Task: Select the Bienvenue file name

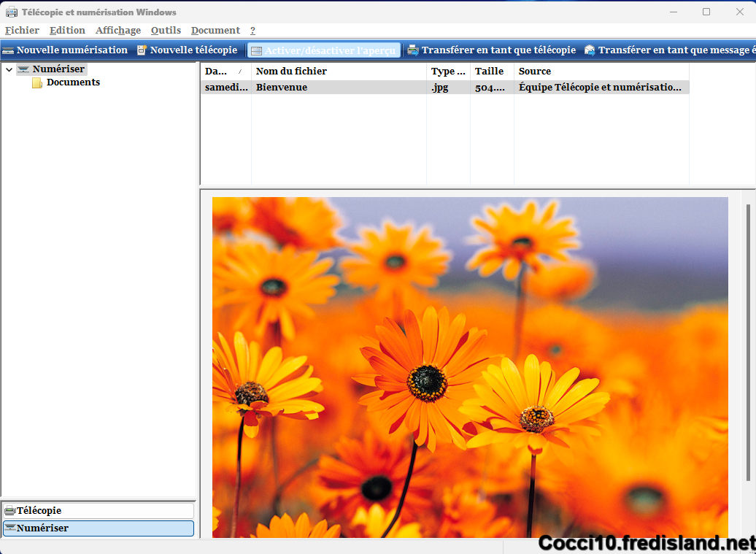Action: [x=282, y=88]
